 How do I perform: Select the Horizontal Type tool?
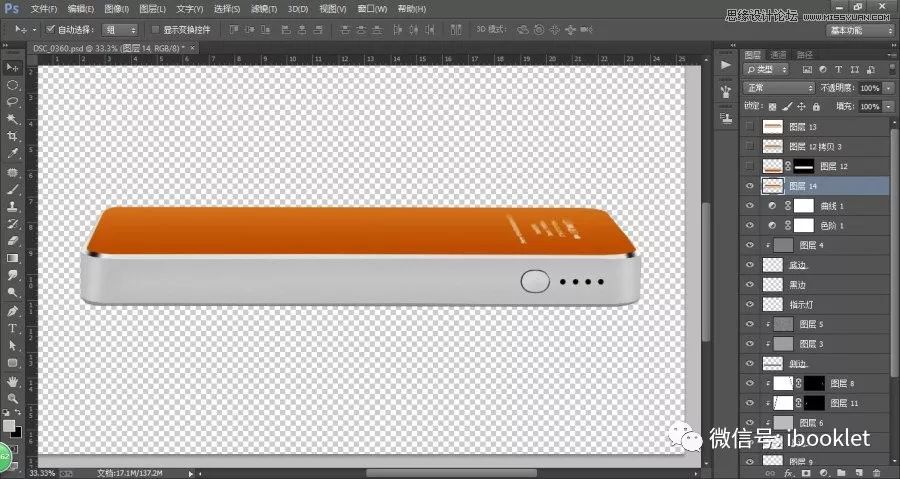click(x=12, y=329)
